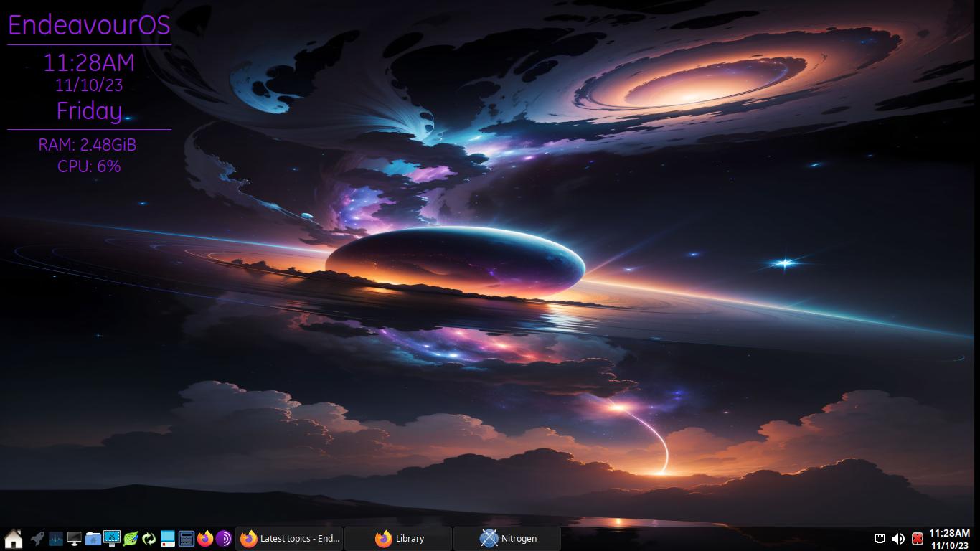Switch to the Firefox Library window
Viewport: 980px width, 551px height.
point(399,538)
